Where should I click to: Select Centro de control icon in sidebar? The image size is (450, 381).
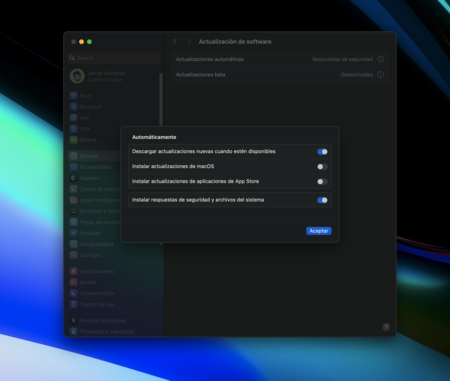tap(74, 189)
